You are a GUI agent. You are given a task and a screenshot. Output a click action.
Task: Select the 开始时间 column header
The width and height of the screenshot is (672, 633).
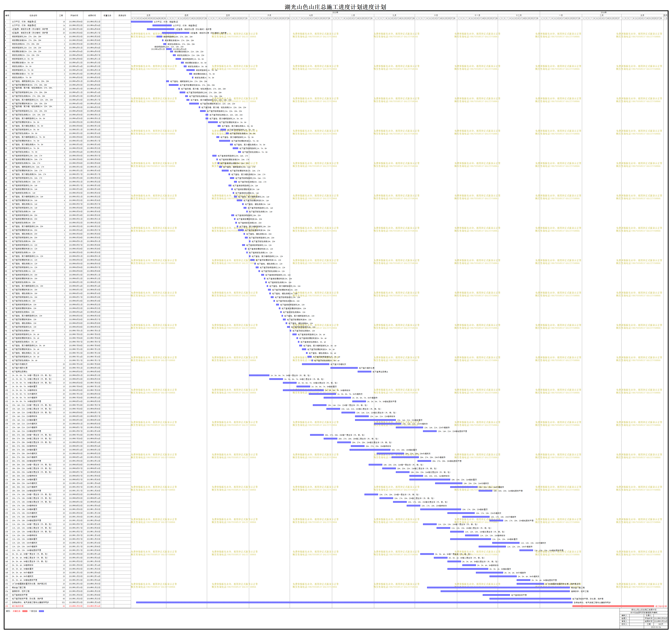click(74, 16)
